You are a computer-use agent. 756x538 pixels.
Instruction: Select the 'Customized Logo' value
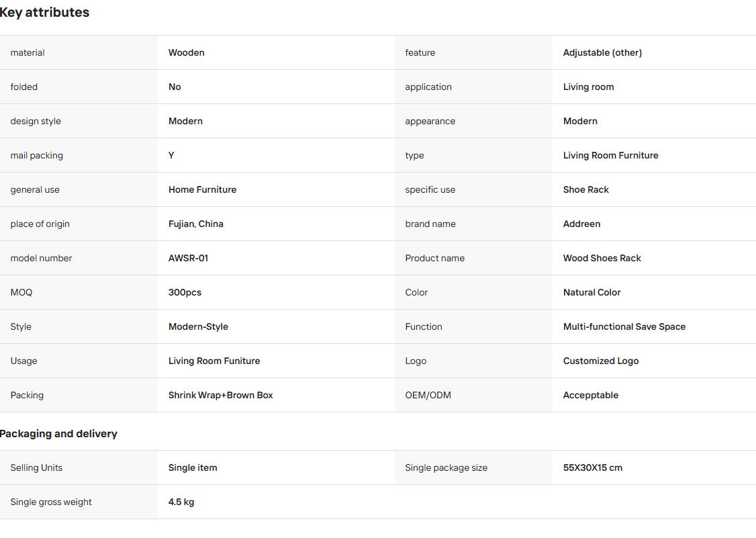coord(601,361)
